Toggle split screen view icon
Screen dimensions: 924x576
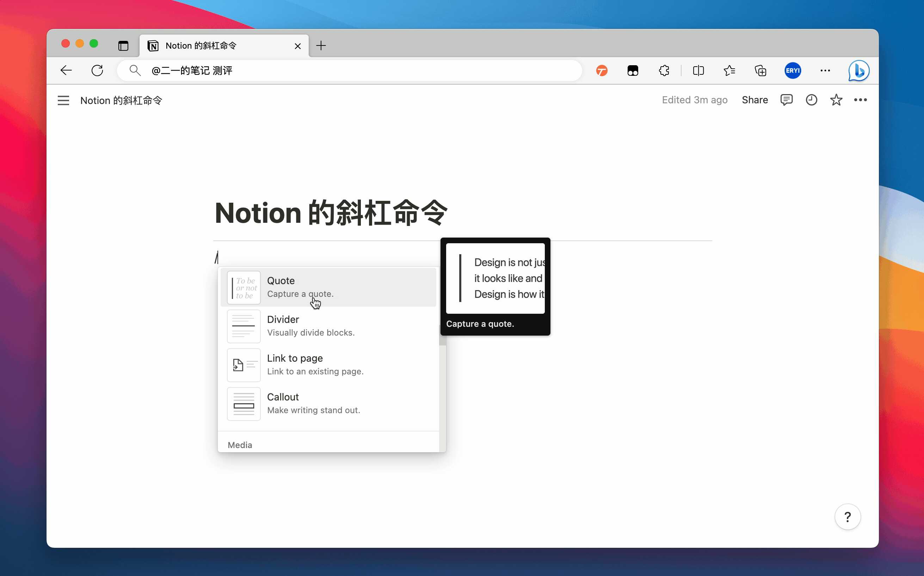point(698,71)
